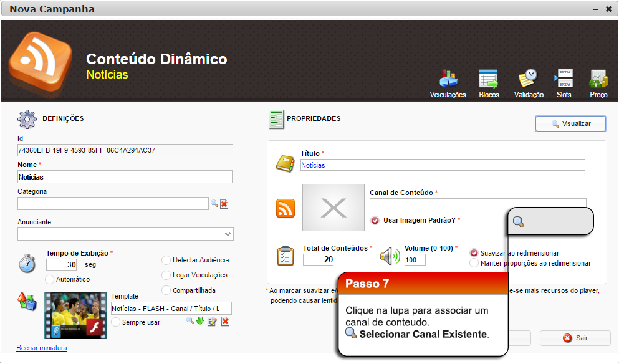Image resolution: width=619 pixels, height=364 pixels.
Task: Clear Categoria with the red X icon
Action: tap(224, 204)
